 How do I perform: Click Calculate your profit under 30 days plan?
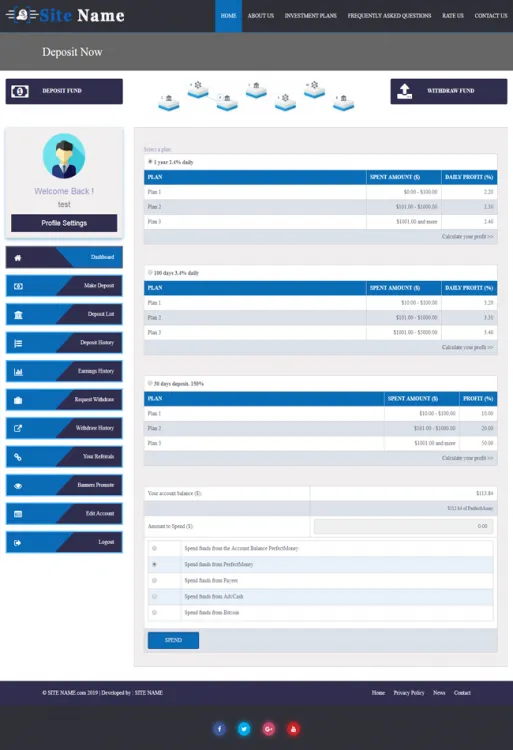[x=467, y=458]
